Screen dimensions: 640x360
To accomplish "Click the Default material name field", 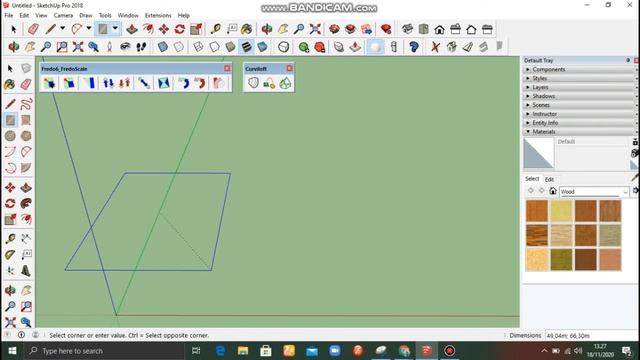I will point(593,142).
